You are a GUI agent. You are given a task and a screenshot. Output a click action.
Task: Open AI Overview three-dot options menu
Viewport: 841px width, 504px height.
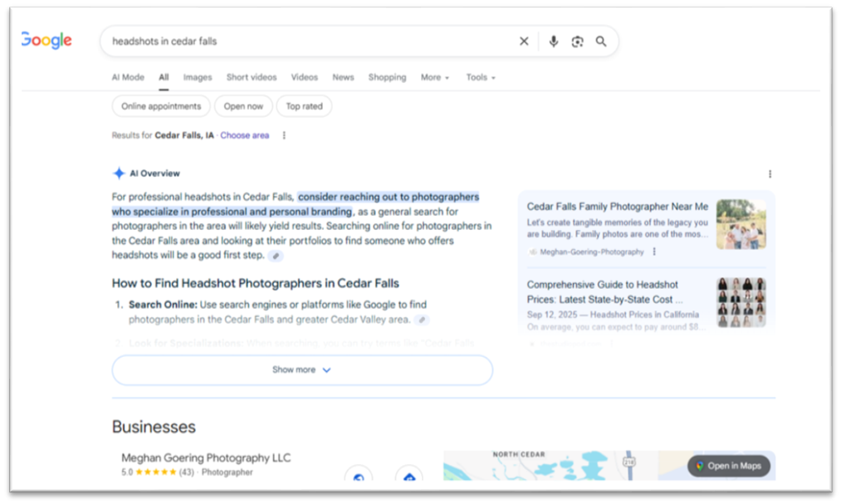(x=770, y=174)
